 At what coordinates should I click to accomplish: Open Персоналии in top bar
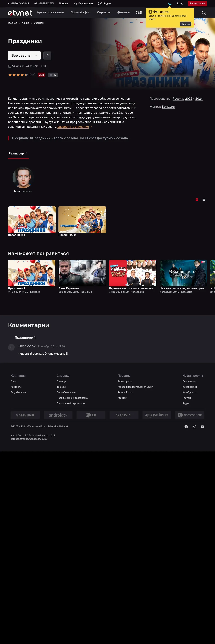click(83, 4)
